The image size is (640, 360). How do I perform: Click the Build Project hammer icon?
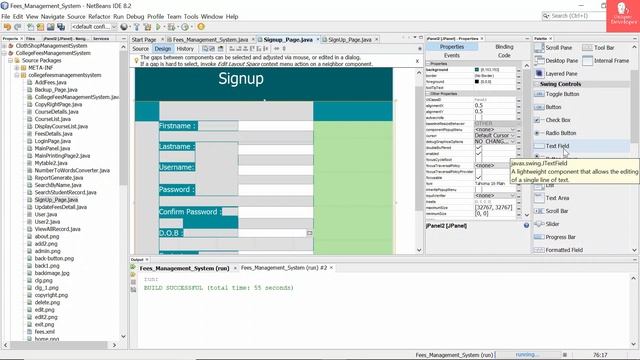pos(137,27)
